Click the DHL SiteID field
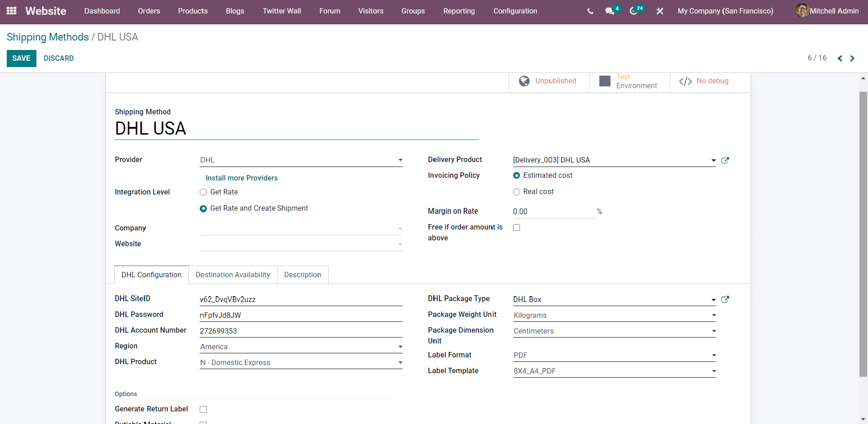The image size is (868, 424). point(301,299)
